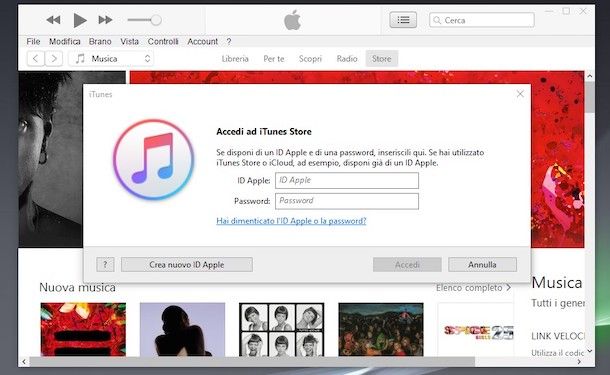Click the volume slider knob
This screenshot has width=610, height=375.
click(x=156, y=20)
